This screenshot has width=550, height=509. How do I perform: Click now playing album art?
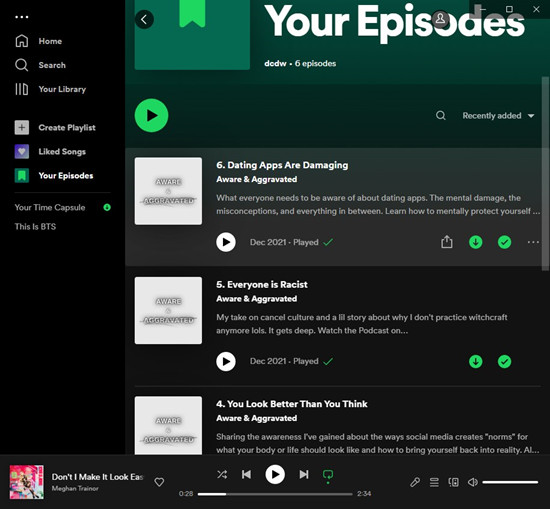tap(27, 482)
